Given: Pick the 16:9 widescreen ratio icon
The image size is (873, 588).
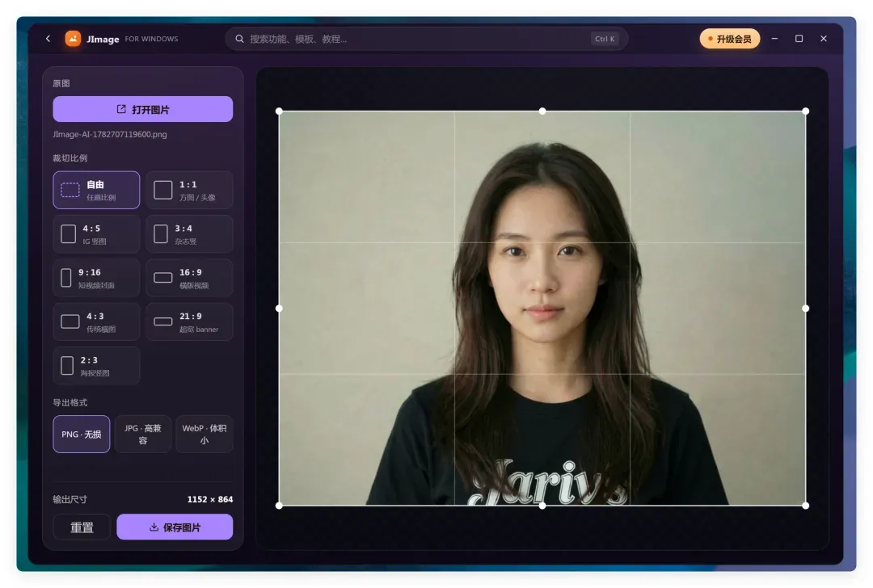Looking at the screenshot, I should (163, 278).
